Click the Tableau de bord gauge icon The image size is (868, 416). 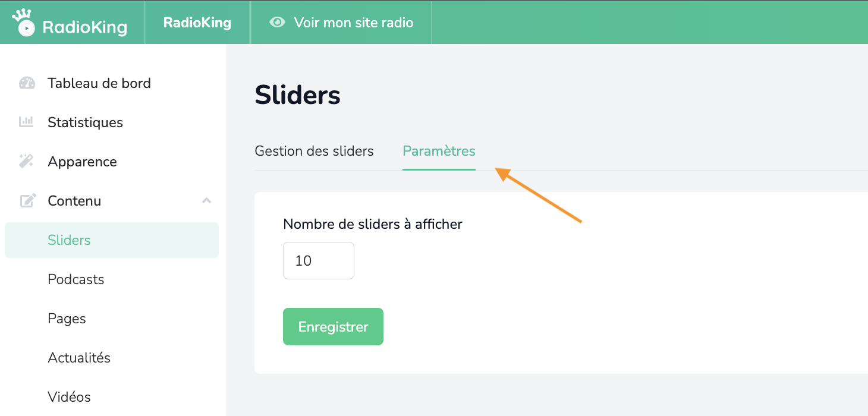click(27, 83)
